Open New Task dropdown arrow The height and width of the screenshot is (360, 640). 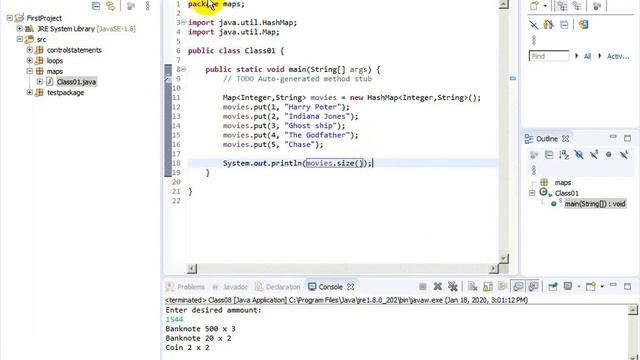(545, 6)
